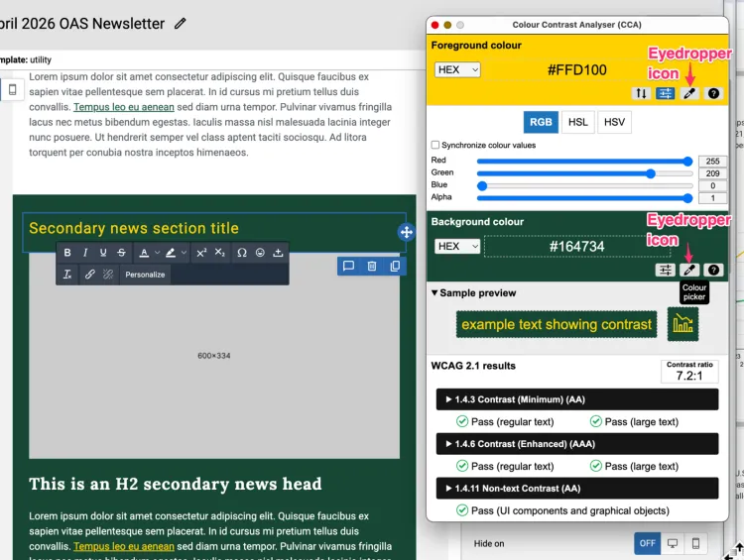
Task: Click the upload/insert file icon in toolbar
Action: click(x=278, y=253)
